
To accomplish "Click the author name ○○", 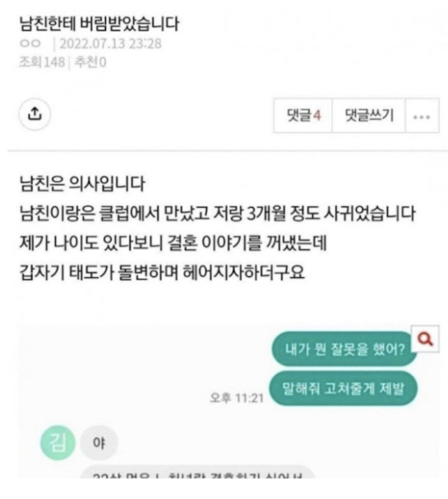I will (x=30, y=43).
